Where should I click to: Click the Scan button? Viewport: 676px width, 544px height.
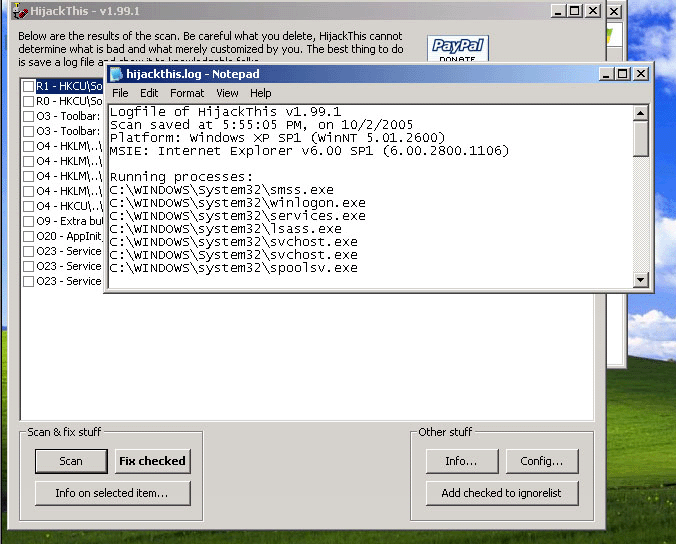pos(71,461)
